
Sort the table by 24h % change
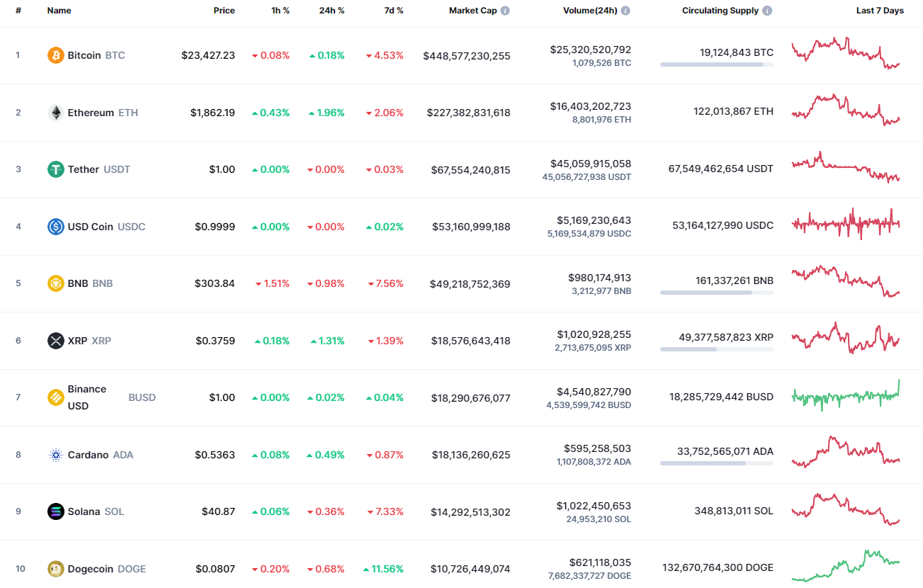(x=331, y=10)
